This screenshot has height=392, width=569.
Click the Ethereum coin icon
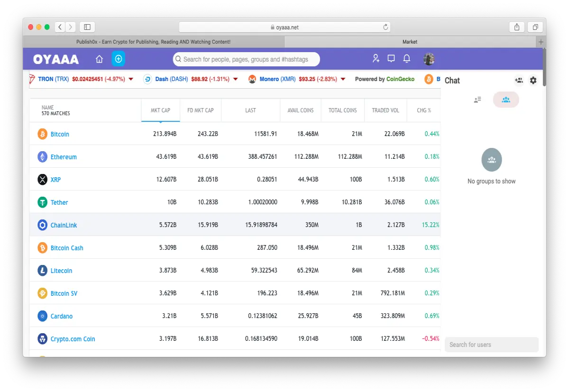[43, 157]
